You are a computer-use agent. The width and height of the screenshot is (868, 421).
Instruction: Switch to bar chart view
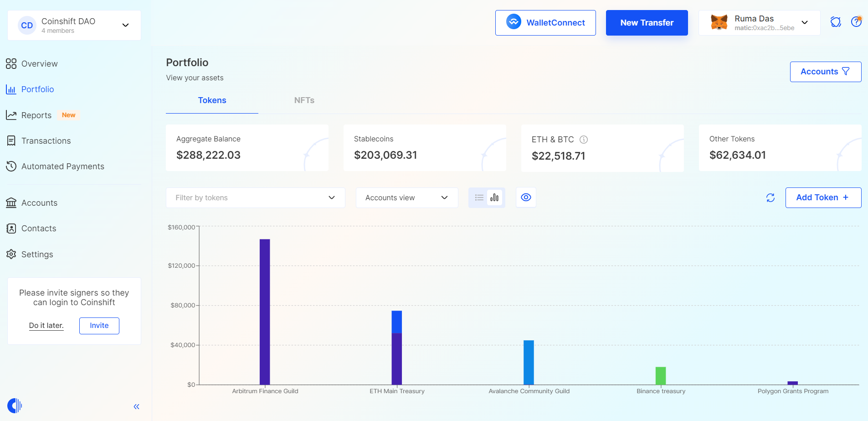coord(494,198)
